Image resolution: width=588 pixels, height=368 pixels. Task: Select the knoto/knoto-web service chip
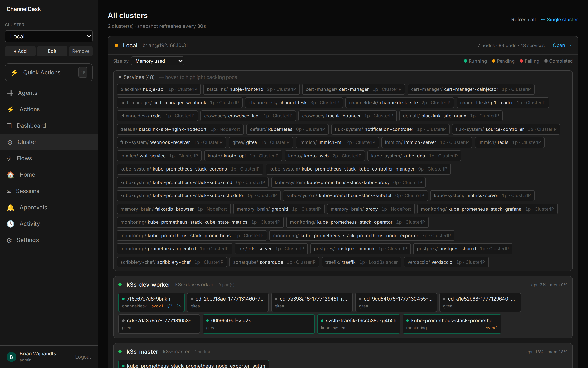pyautogui.click(x=325, y=156)
